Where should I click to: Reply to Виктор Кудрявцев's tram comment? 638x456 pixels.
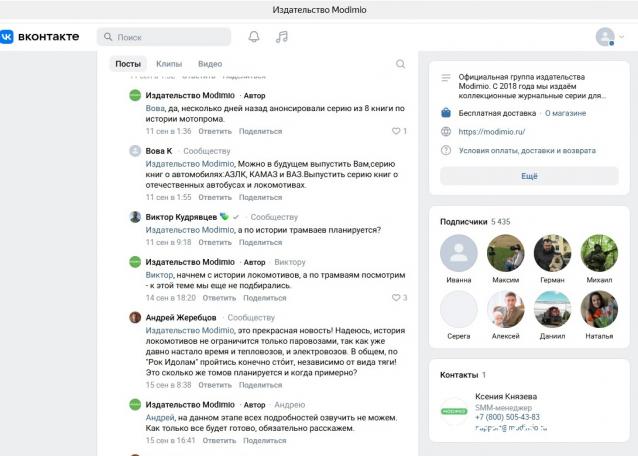point(215,242)
